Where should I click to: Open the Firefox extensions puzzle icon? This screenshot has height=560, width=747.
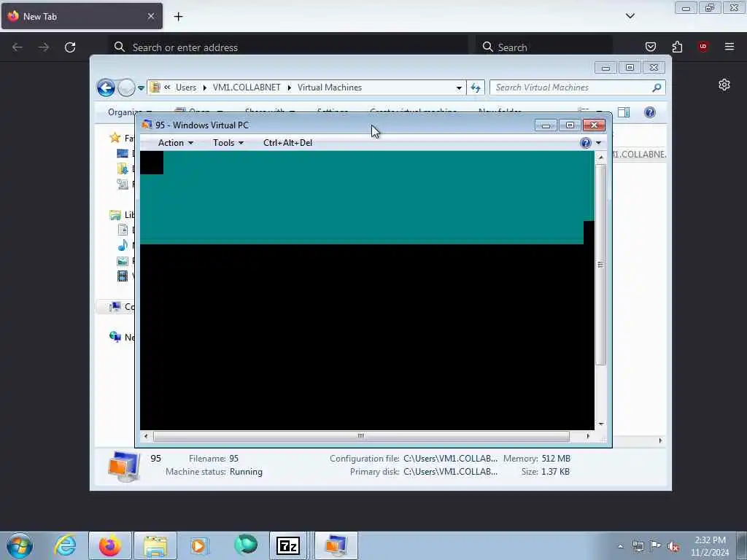tap(677, 47)
